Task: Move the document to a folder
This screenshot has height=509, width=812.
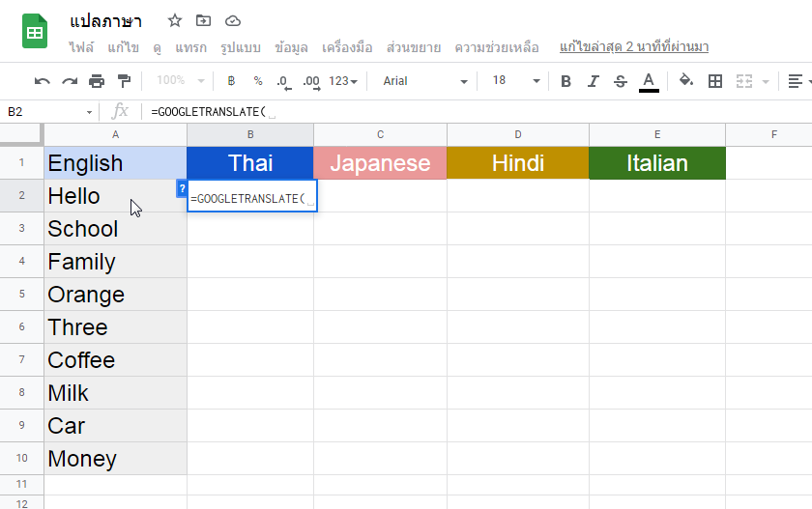Action: point(203,20)
